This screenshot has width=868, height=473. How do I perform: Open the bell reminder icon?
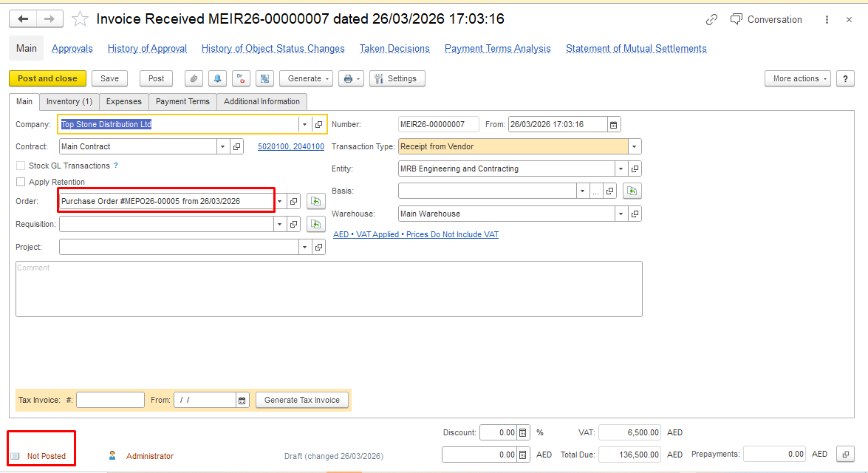tap(217, 78)
